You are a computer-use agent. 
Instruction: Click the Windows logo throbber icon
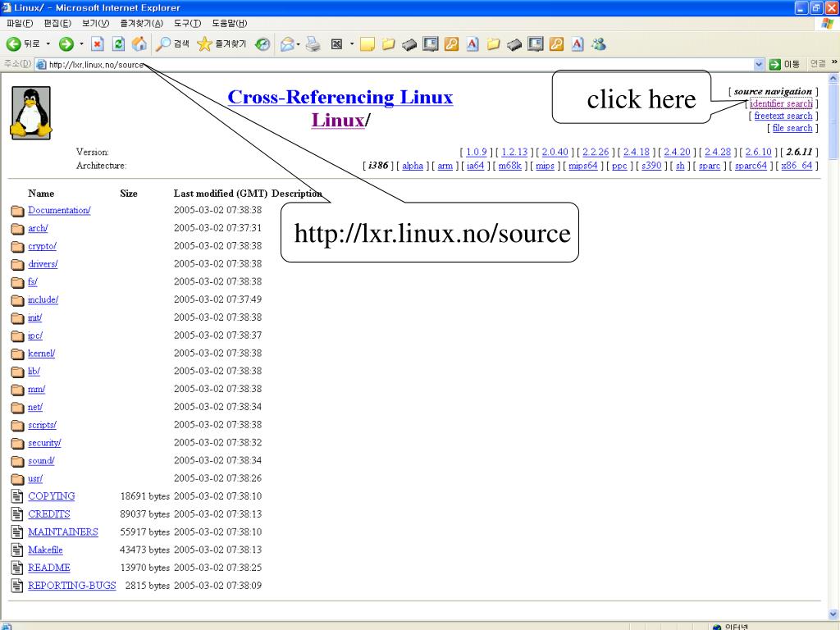[827, 24]
